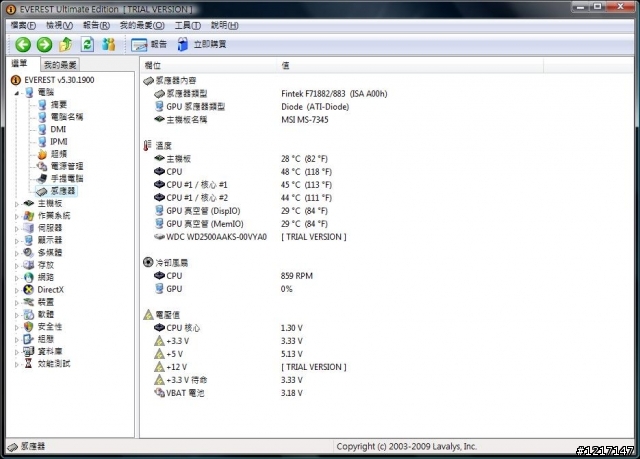Click the 溫度 thermometer section icon
Image resolution: width=640 pixels, height=459 pixels.
(x=148, y=146)
